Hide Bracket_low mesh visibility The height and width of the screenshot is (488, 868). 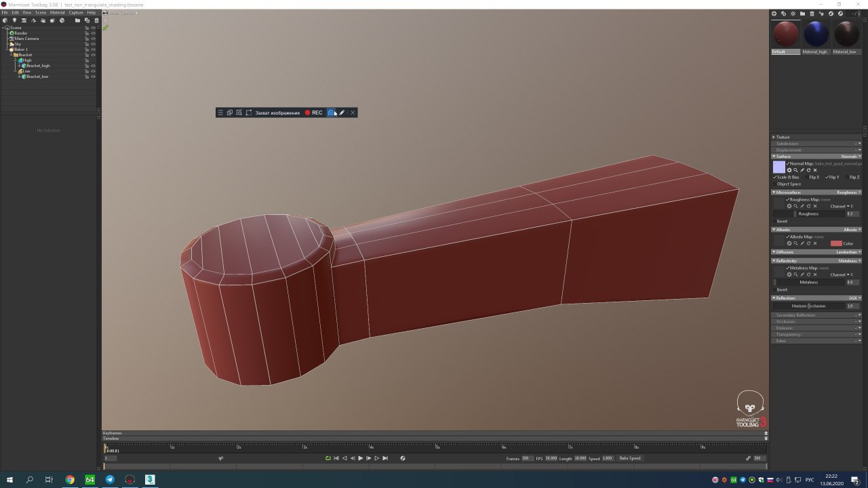[x=93, y=77]
